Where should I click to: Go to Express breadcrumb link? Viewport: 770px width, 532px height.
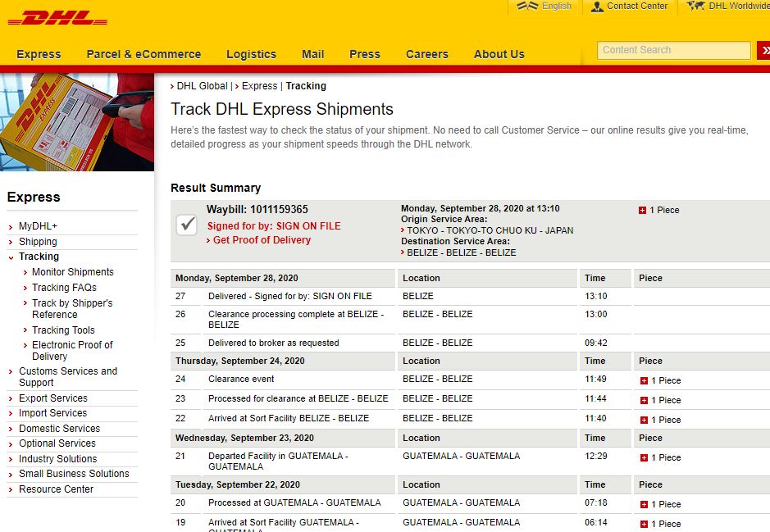click(x=259, y=86)
